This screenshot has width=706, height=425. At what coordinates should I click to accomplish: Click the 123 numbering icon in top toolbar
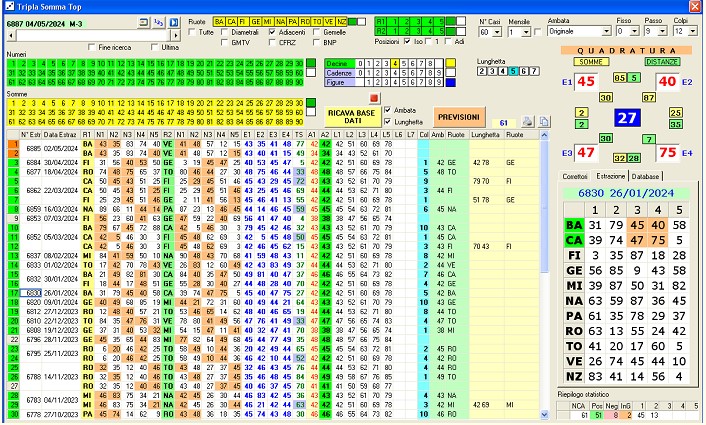[x=158, y=22]
